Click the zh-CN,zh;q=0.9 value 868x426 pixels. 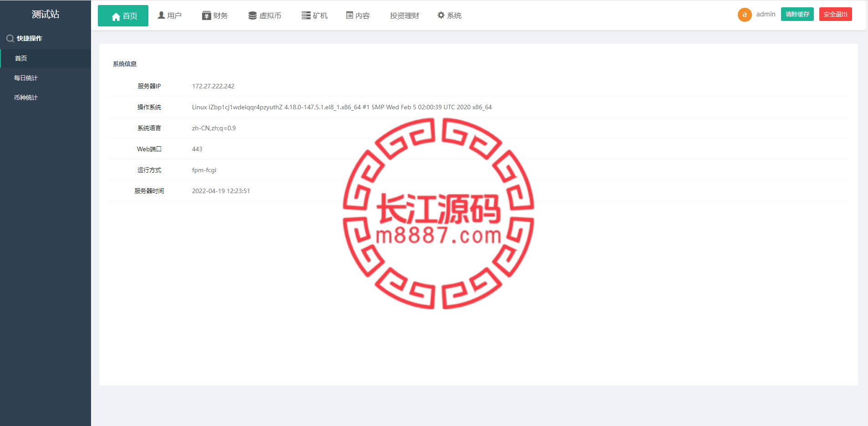214,128
